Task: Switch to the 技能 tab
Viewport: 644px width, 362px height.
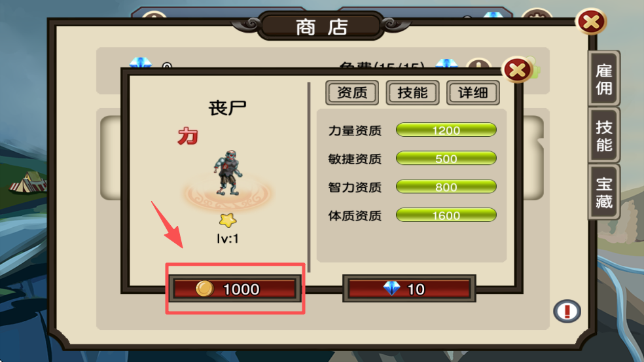Action: [412, 92]
